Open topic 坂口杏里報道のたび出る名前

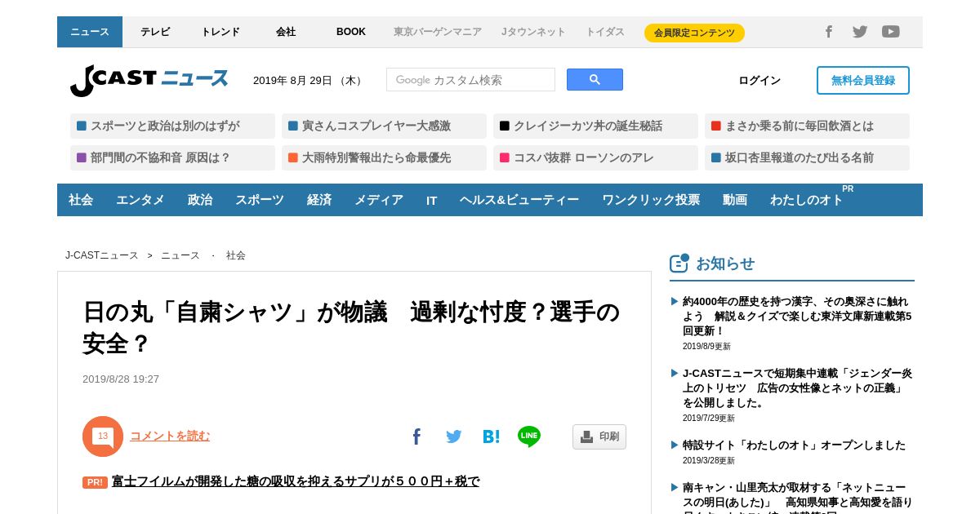[807, 157]
